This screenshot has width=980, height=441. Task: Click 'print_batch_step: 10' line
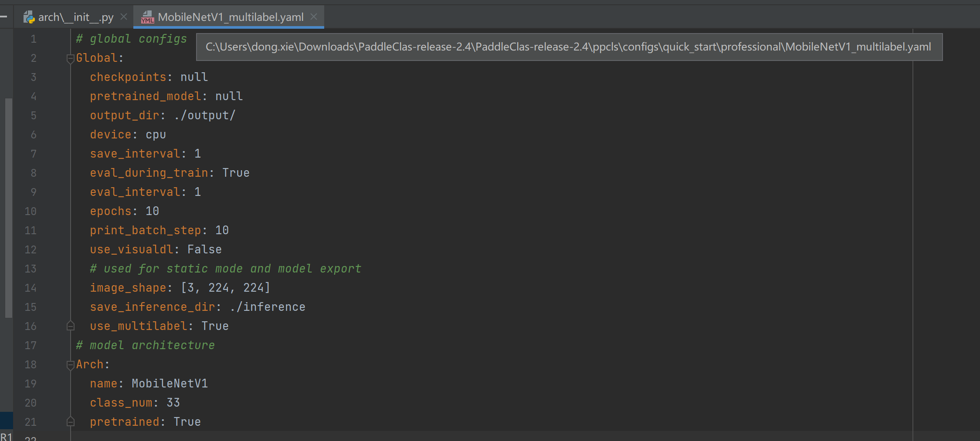[x=159, y=230]
